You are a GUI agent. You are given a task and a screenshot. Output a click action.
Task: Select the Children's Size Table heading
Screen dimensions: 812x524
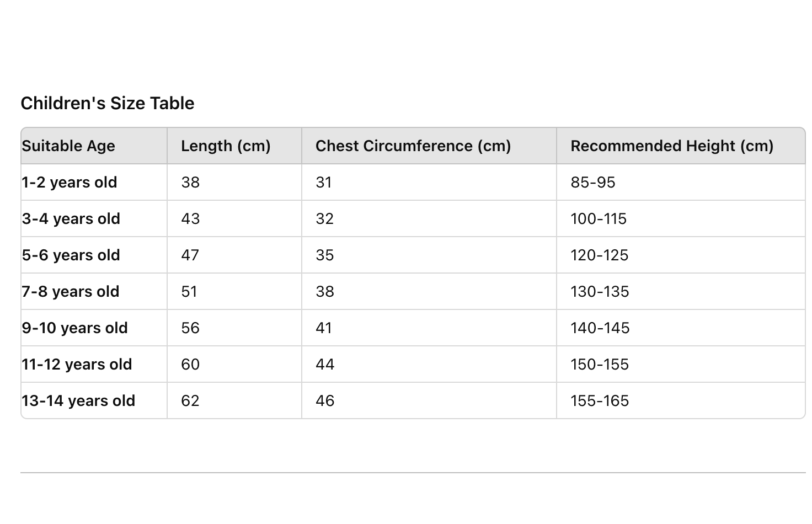pos(108,103)
